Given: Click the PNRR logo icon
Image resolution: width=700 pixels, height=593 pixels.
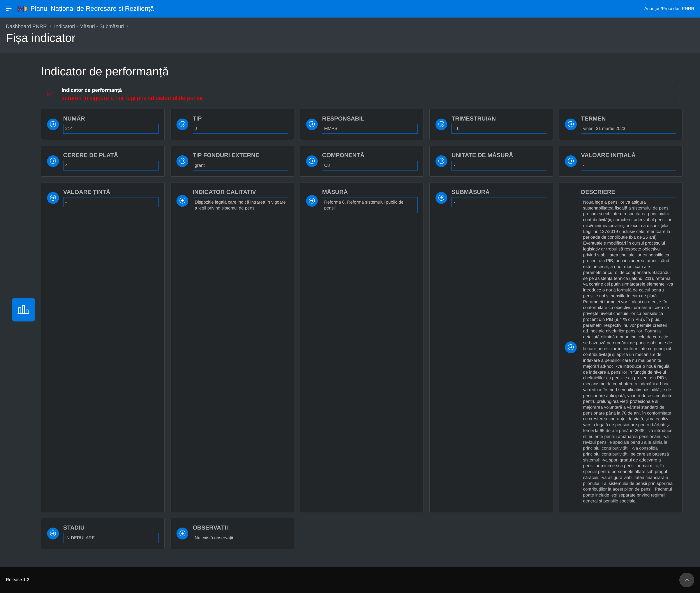Looking at the screenshot, I should [x=22, y=9].
